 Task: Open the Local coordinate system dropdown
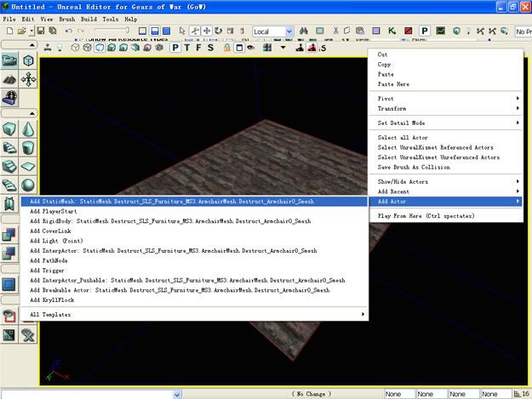coord(289,31)
